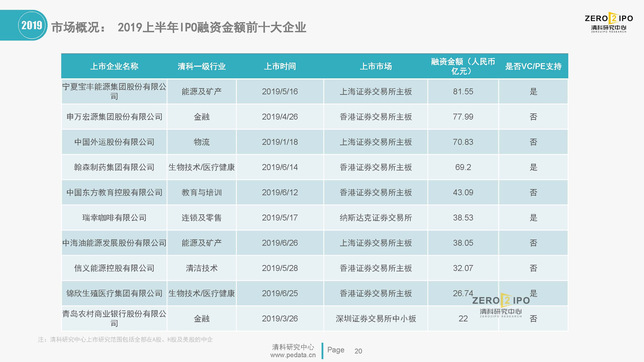Select the 上市企业名称 column header
The image size is (644, 362).
click(x=114, y=66)
